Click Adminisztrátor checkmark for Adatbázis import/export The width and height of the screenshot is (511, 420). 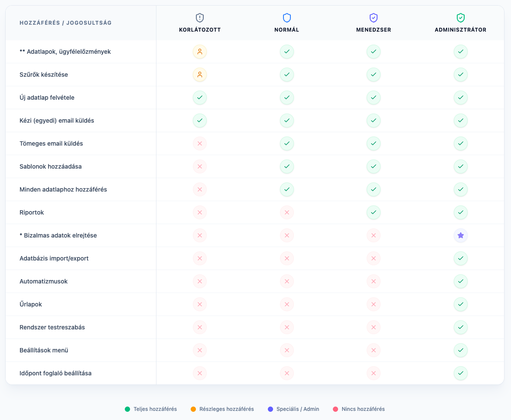coord(461,258)
